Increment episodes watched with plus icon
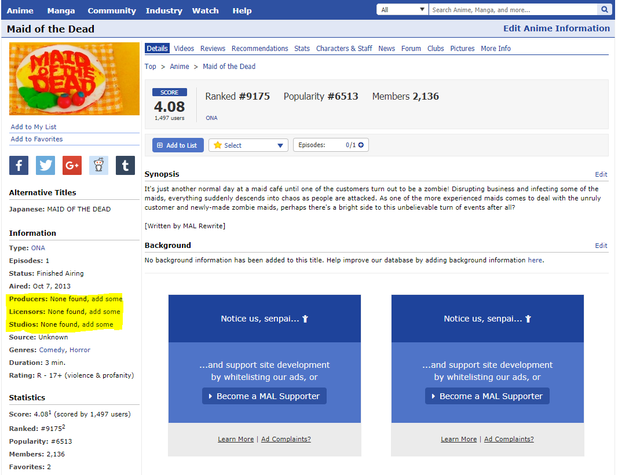The width and height of the screenshot is (640, 475). coord(361,145)
